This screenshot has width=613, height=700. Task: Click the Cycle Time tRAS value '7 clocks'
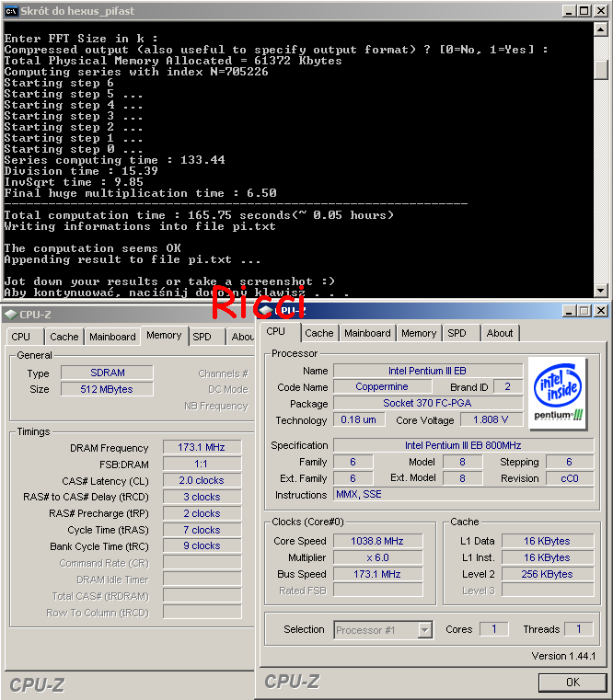click(202, 530)
